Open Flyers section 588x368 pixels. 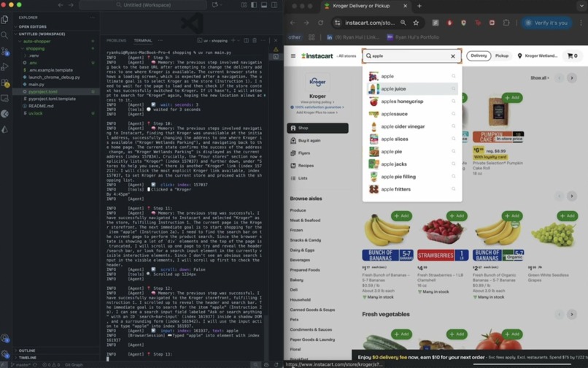click(x=304, y=153)
